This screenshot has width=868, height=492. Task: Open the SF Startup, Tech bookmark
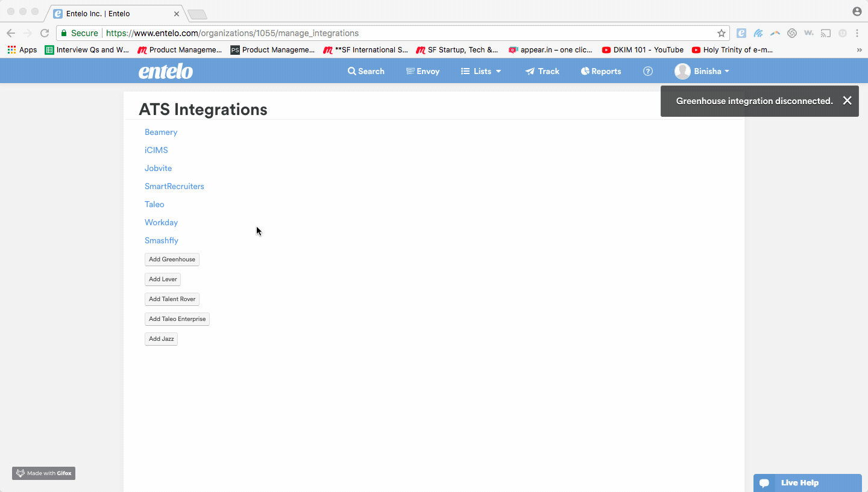[x=457, y=50]
